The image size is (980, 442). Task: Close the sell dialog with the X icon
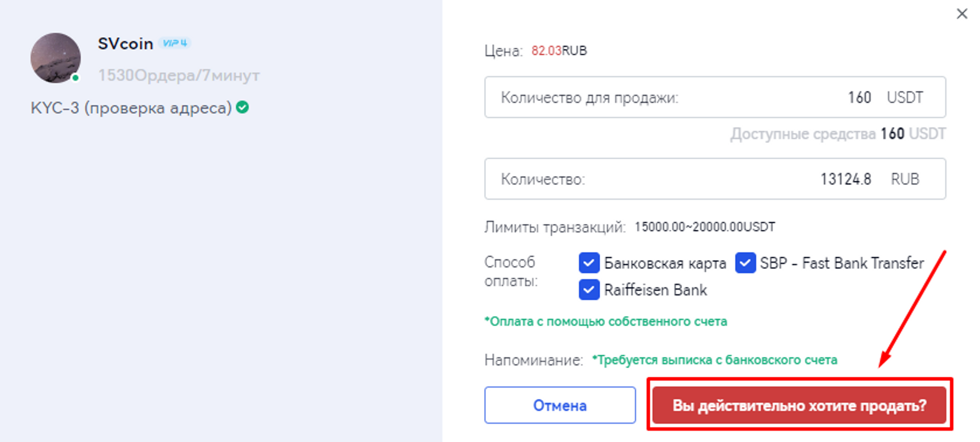click(962, 14)
